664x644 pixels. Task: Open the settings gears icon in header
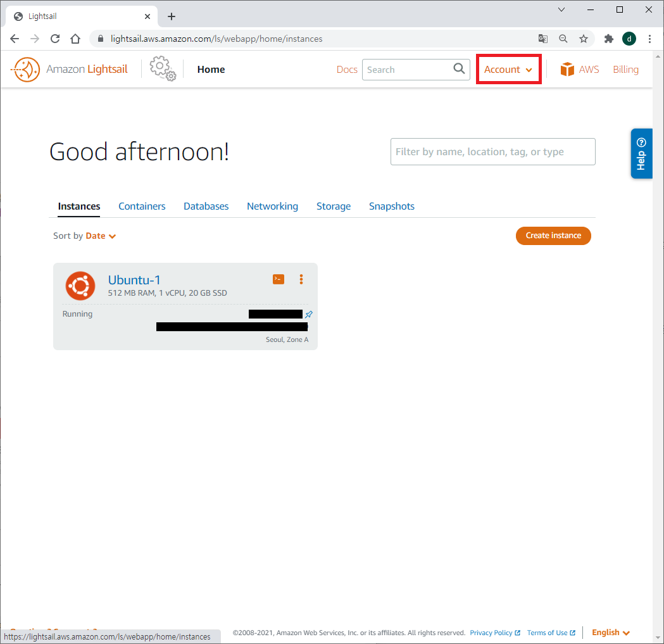coord(163,68)
